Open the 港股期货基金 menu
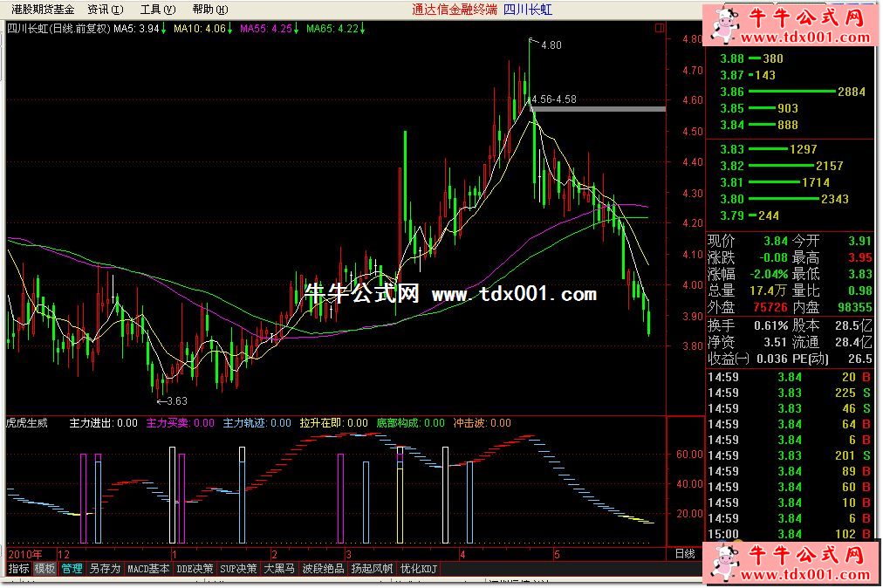This screenshot has width=883, height=588. tap(43, 10)
